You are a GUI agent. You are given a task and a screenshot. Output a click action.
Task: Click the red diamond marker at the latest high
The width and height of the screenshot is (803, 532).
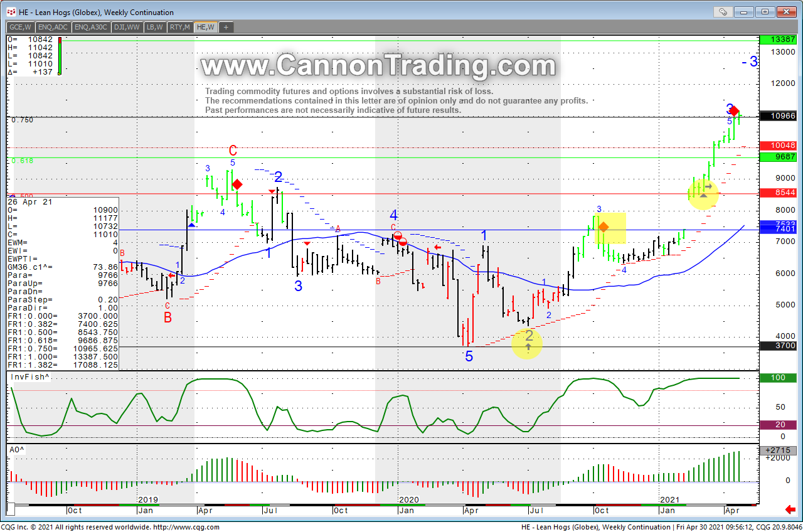(733, 112)
